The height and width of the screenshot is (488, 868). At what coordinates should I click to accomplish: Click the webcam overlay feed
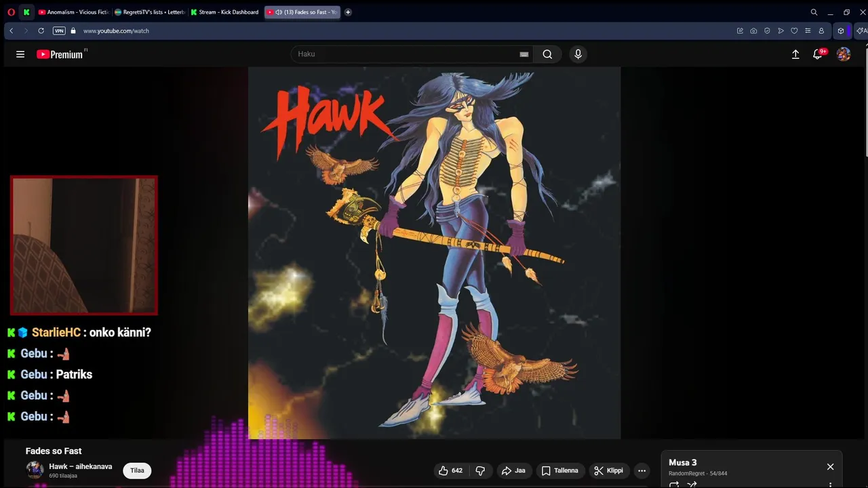[x=84, y=245]
